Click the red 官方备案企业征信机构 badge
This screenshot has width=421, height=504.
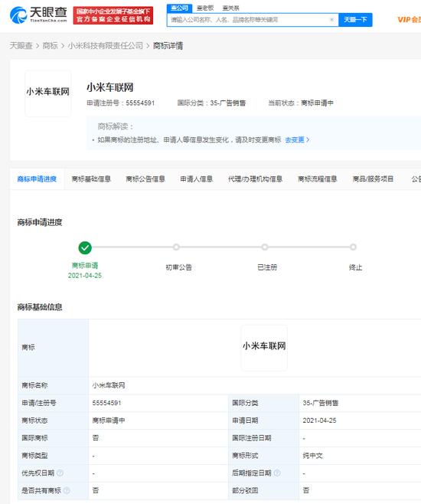tap(113, 15)
